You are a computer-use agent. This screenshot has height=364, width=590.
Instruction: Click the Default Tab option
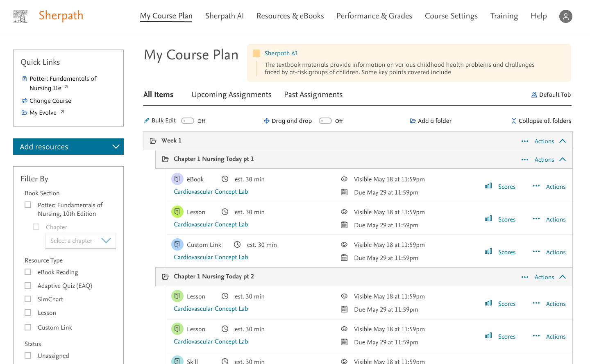click(x=551, y=95)
